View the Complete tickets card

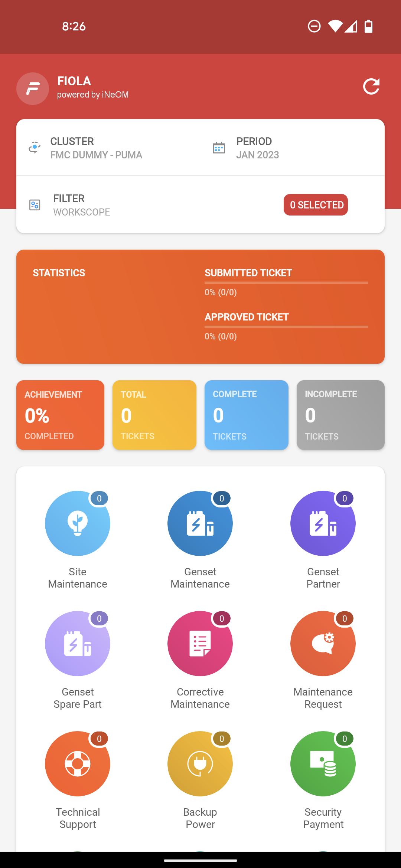(247, 415)
